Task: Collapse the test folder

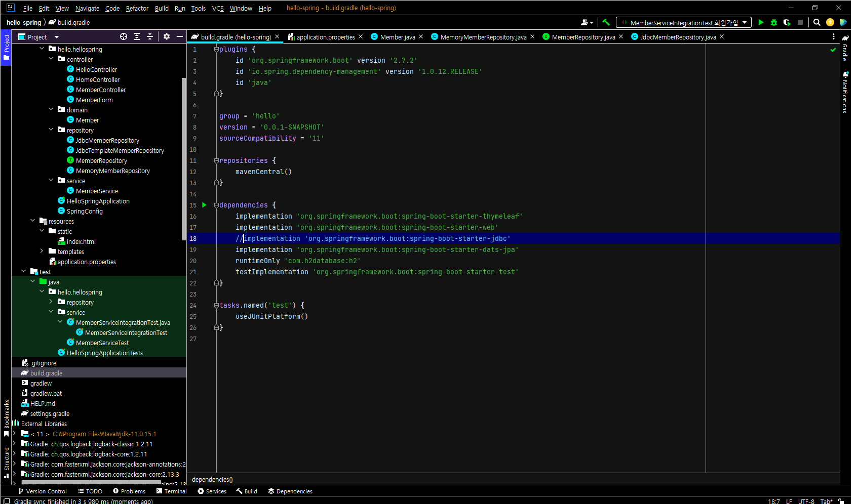Action: [x=24, y=271]
